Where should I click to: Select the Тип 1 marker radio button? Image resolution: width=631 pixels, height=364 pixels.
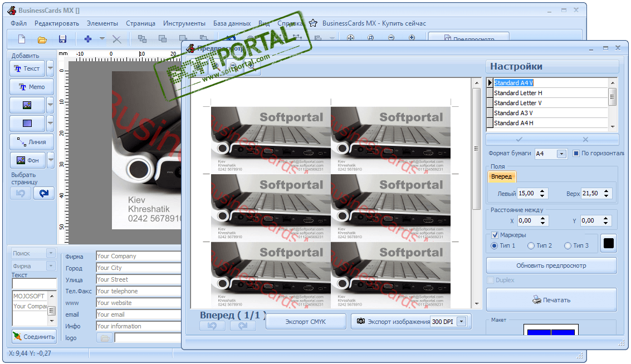(494, 246)
